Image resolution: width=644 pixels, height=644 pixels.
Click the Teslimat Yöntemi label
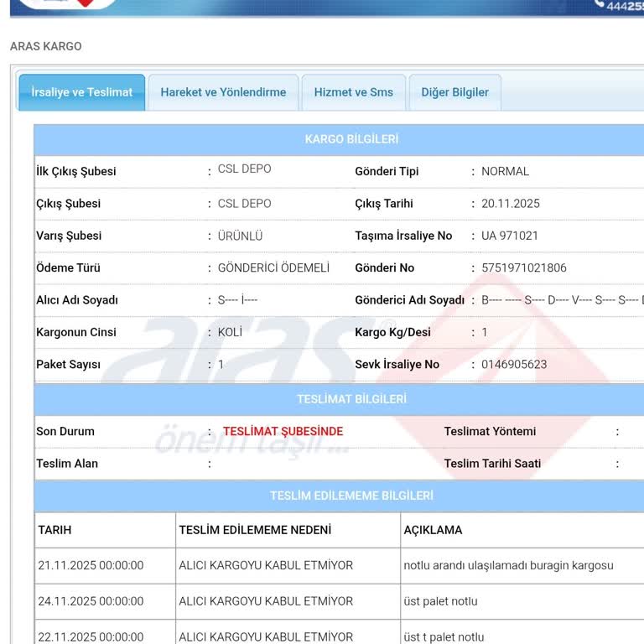click(490, 431)
